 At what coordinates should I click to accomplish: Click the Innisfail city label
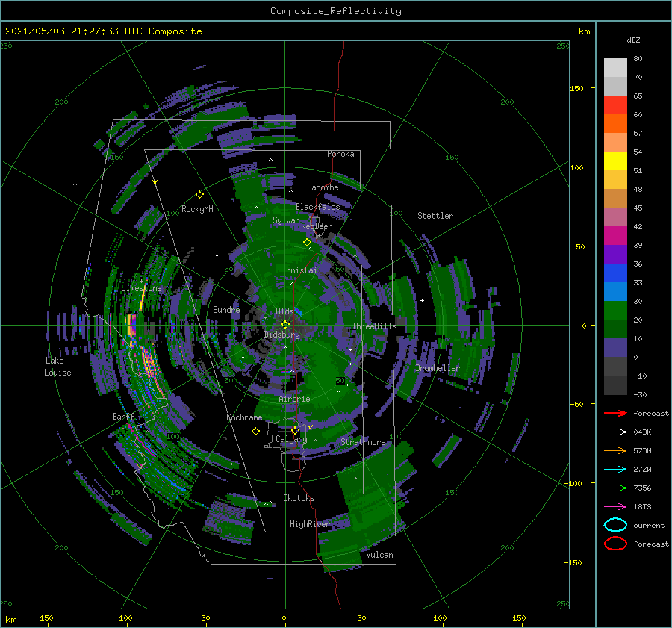(x=302, y=270)
